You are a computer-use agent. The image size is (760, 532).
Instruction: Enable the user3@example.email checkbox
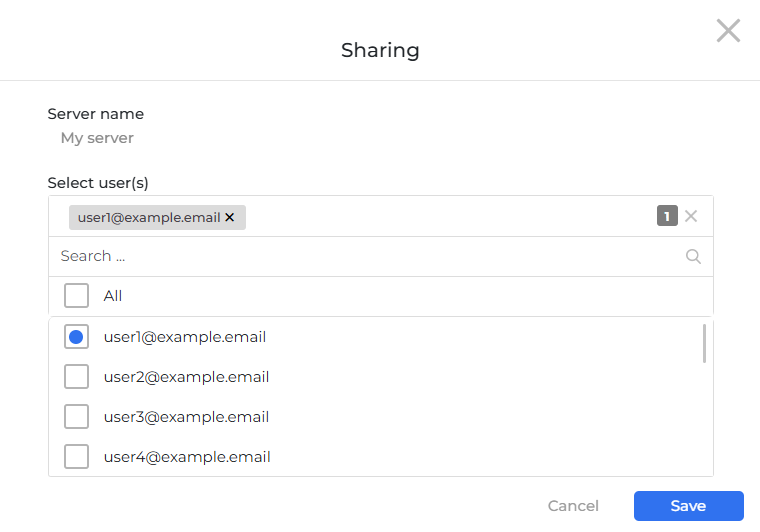click(x=76, y=417)
